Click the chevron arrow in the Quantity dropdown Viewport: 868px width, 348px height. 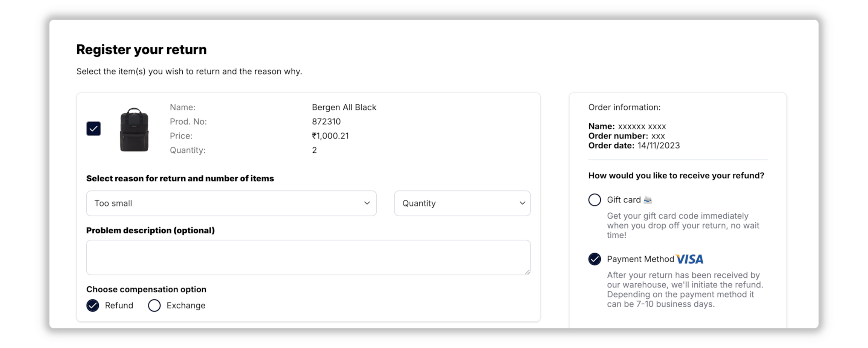coord(522,203)
